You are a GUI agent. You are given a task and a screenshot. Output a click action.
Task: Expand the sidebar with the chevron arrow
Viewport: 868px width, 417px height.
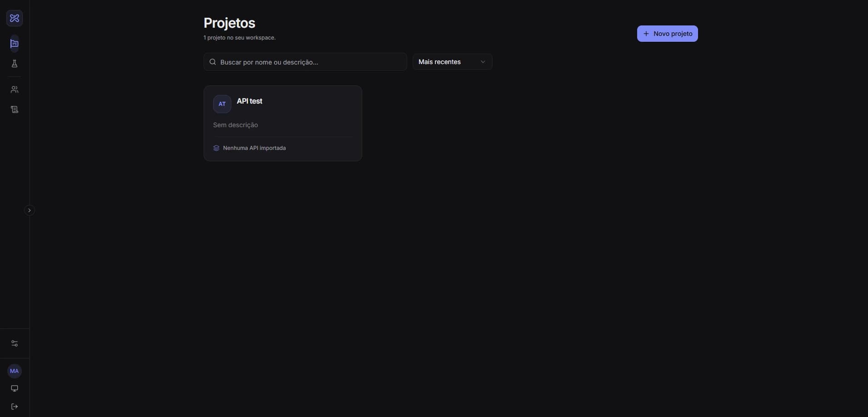(x=29, y=210)
